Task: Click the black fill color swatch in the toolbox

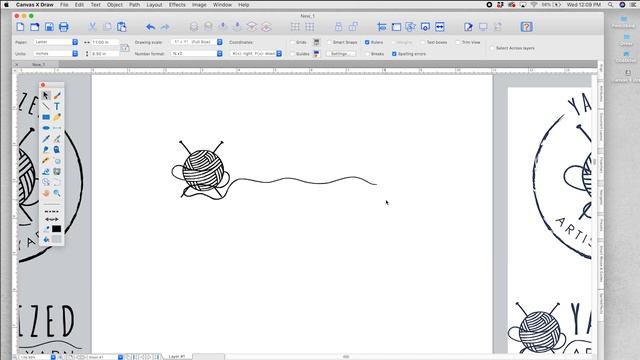Action: click(x=57, y=229)
